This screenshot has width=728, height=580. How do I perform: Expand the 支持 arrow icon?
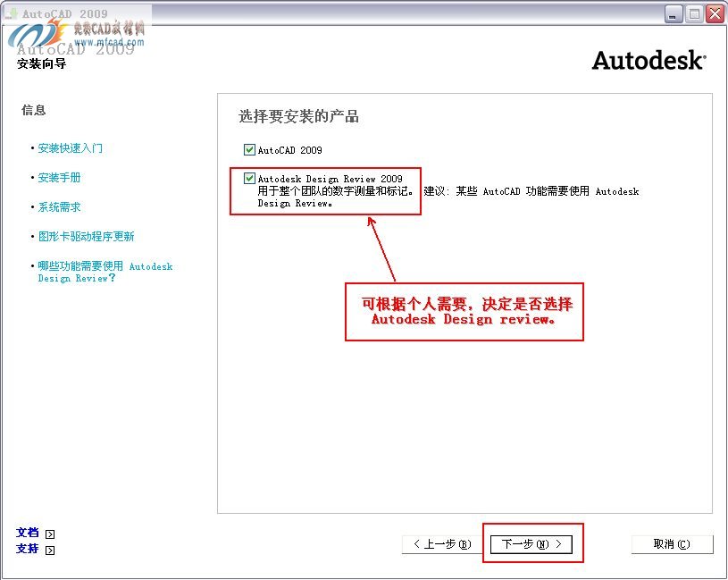[x=50, y=551]
